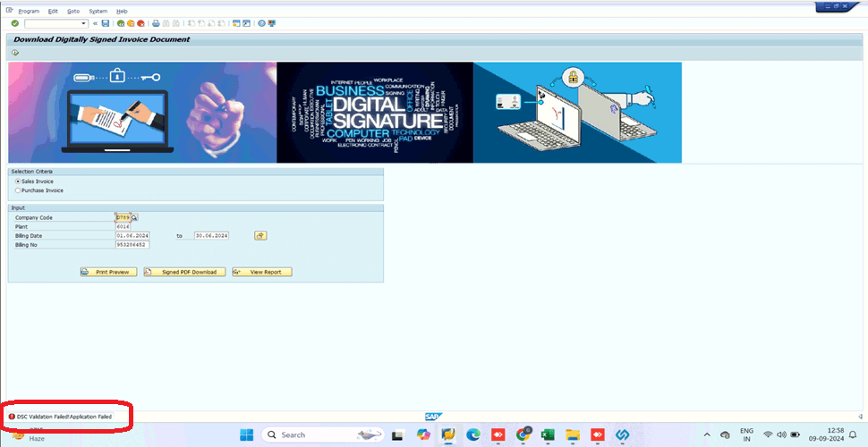Click the green Back arrow icon

tap(120, 23)
